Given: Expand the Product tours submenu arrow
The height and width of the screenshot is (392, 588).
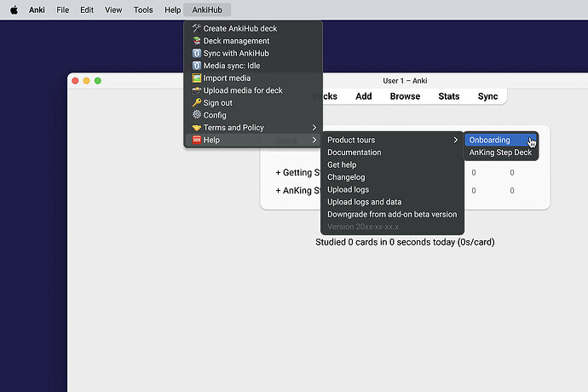Looking at the screenshot, I should (x=456, y=140).
